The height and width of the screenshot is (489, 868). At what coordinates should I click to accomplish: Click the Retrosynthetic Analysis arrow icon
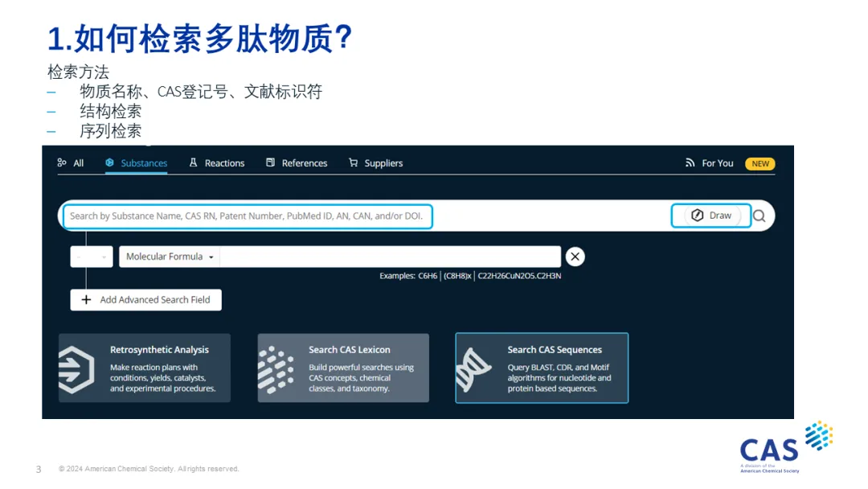pos(76,369)
